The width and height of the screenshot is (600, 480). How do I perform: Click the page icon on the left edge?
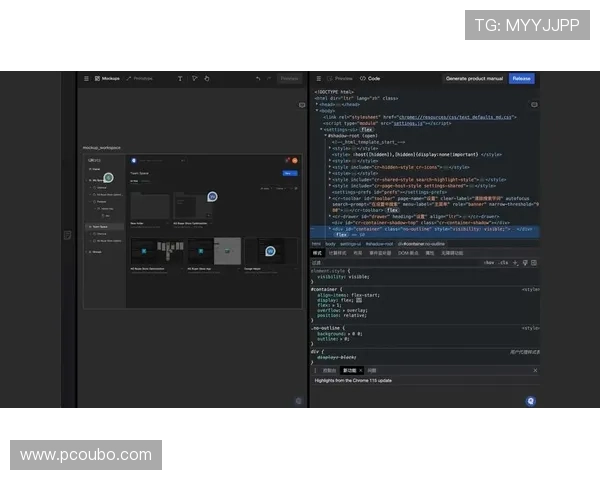click(x=68, y=235)
